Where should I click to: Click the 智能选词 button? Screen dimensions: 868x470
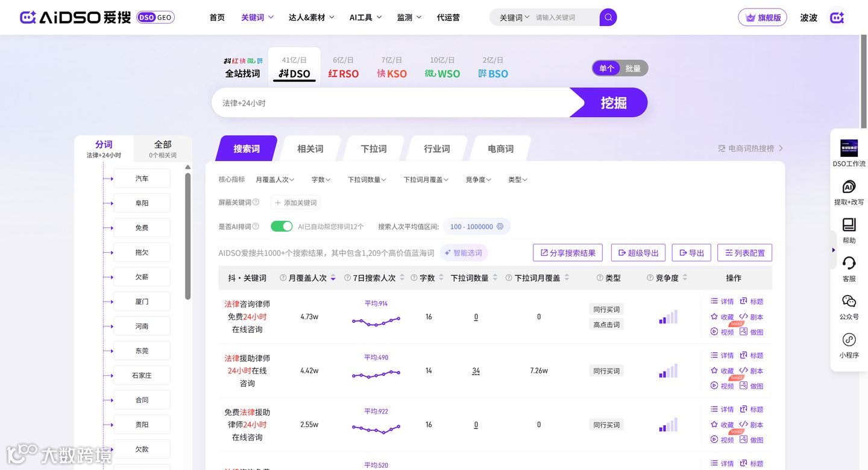tap(464, 253)
